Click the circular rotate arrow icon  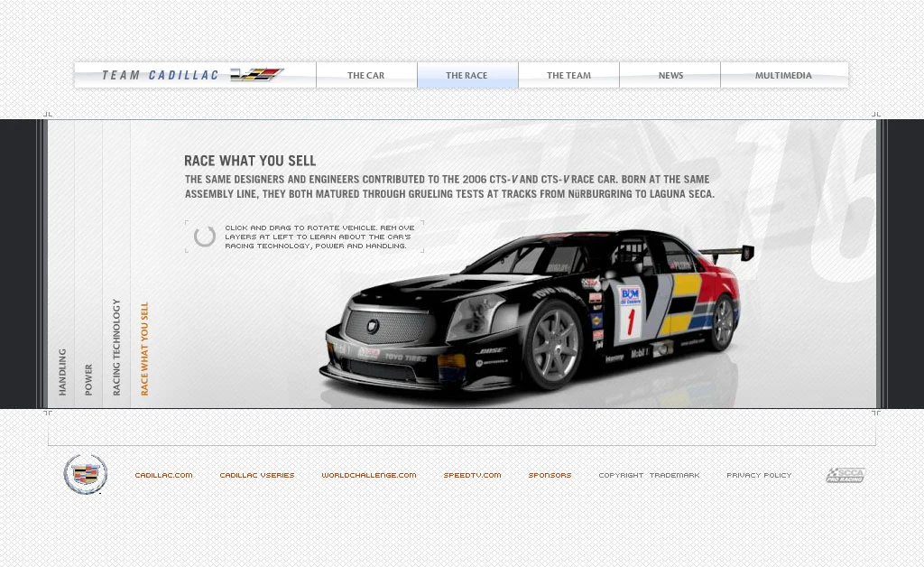point(205,237)
